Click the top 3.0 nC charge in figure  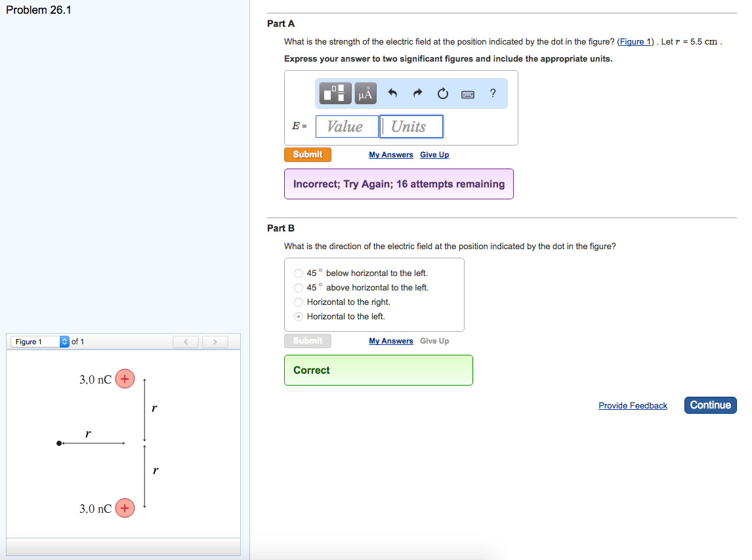[125, 379]
